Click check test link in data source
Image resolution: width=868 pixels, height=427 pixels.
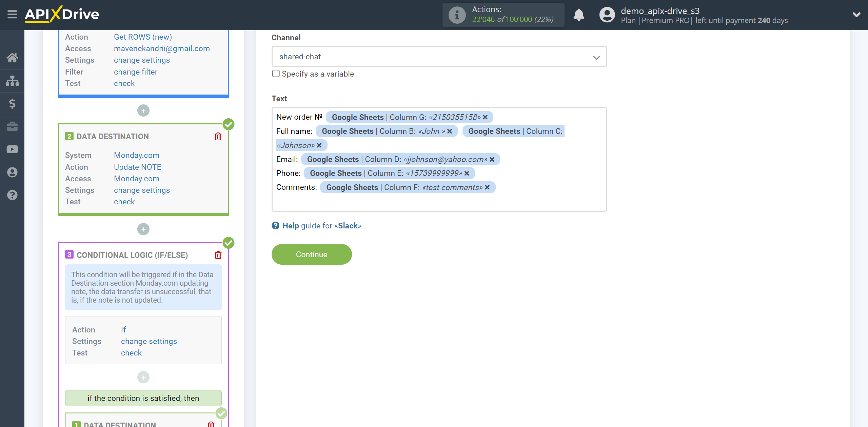(x=124, y=83)
